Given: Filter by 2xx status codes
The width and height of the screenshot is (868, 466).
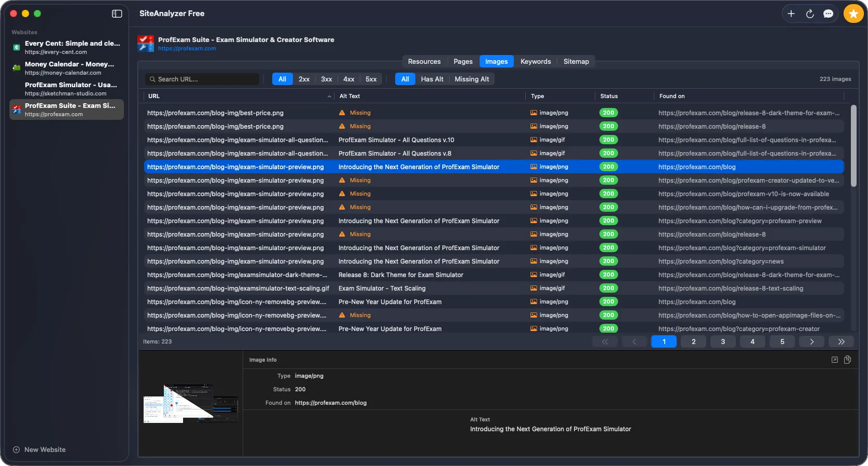Looking at the screenshot, I should tap(304, 79).
